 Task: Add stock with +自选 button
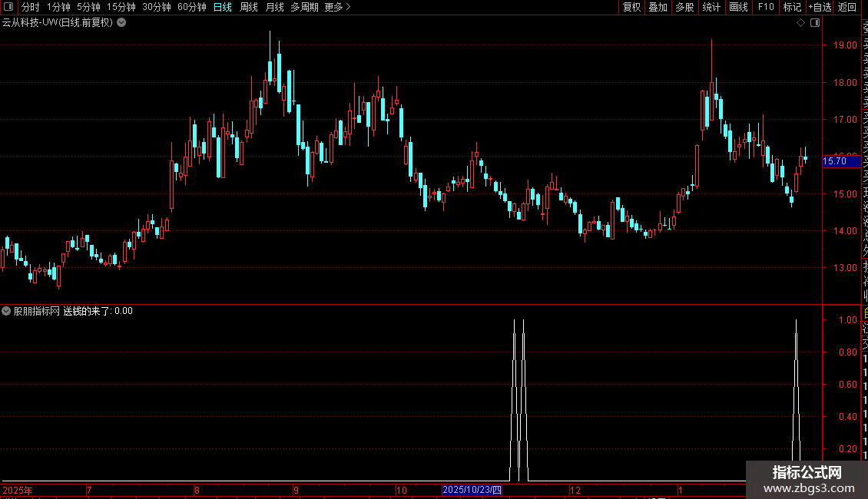click(x=820, y=7)
